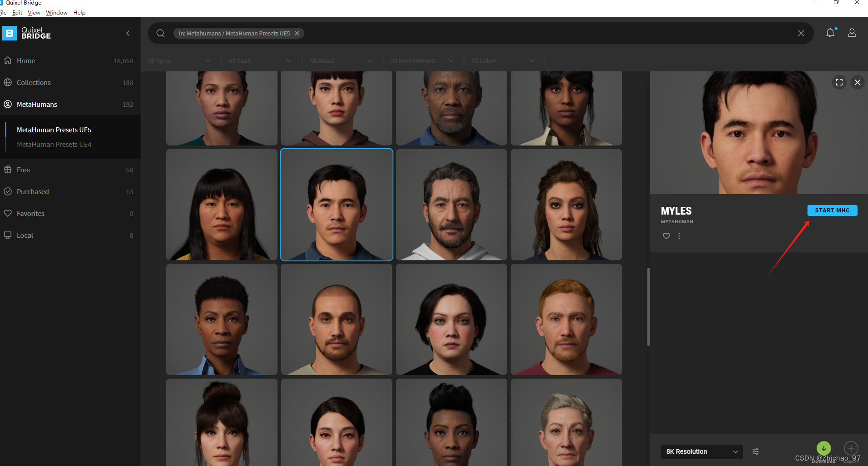Viewport: 868px width, 466px height.
Task: Select the woman with curly brown ponytail
Action: (x=566, y=205)
